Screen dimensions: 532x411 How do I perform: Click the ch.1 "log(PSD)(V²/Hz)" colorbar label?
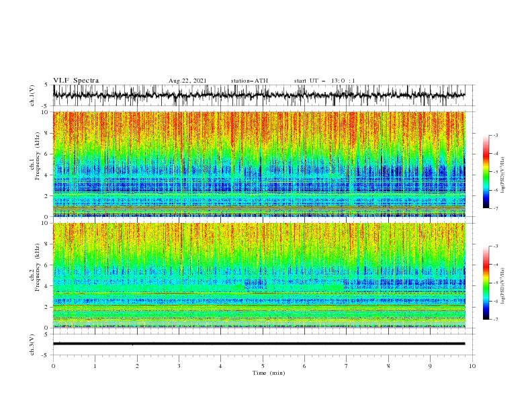[502, 175]
